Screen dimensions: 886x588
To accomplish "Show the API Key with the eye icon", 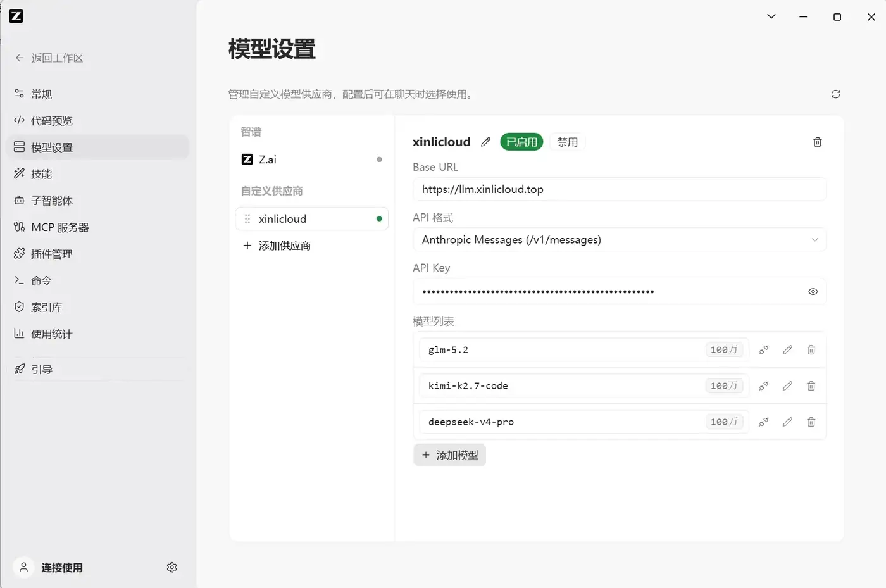I will click(813, 292).
